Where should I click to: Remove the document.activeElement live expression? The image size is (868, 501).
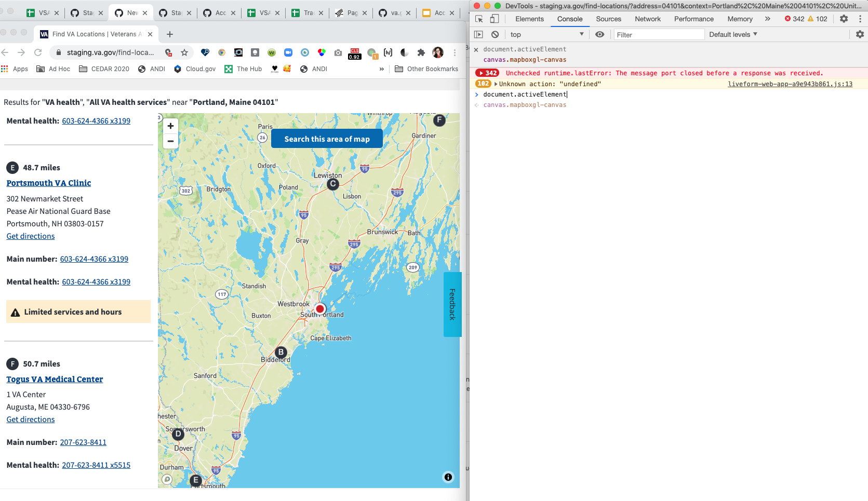[x=476, y=50]
